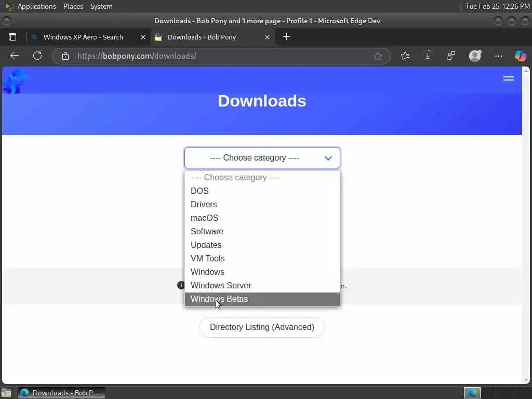Image resolution: width=532 pixels, height=399 pixels.
Task: Open Directory Listing (Advanced) button
Action: point(262,327)
